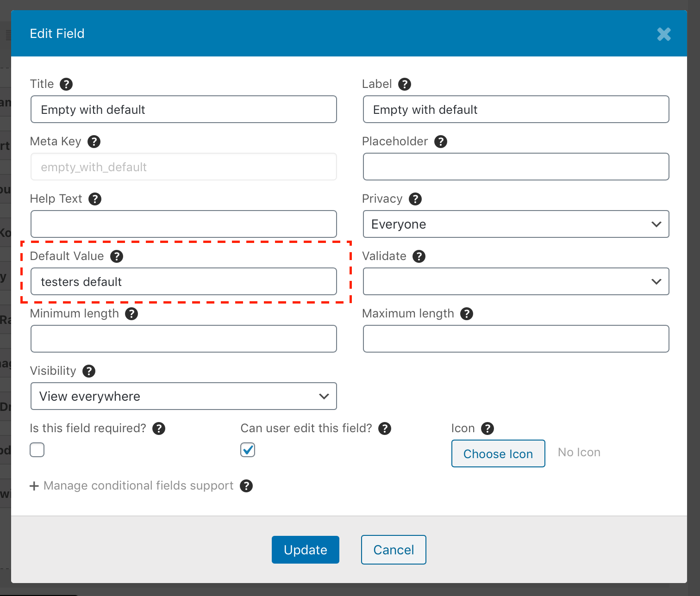Open the Visibility dropdown showing View everywhere

[x=184, y=396]
